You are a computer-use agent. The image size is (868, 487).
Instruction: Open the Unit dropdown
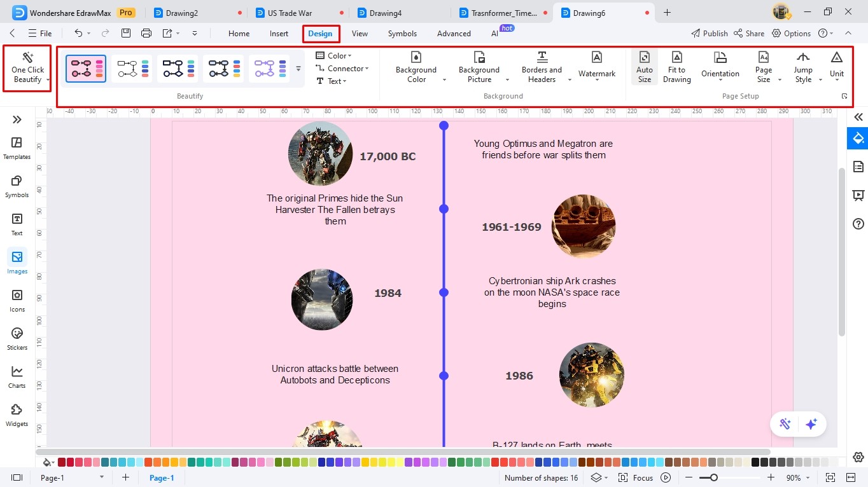[837, 66]
